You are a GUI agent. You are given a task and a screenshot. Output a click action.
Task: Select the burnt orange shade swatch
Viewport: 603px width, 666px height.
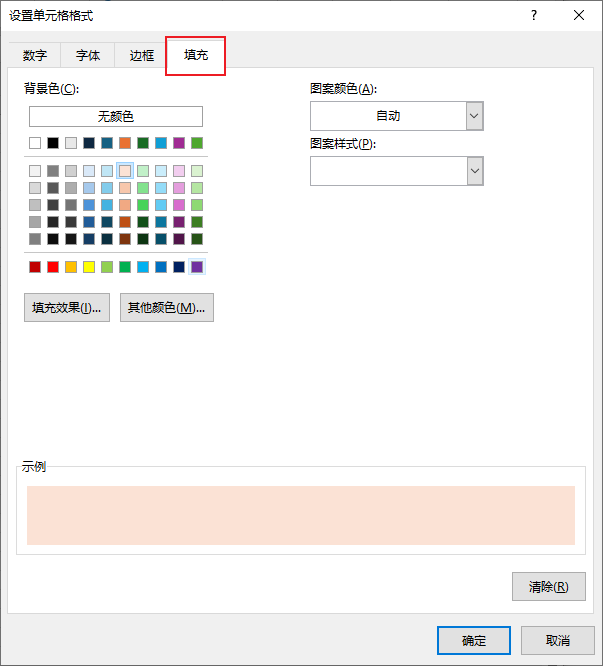125,222
